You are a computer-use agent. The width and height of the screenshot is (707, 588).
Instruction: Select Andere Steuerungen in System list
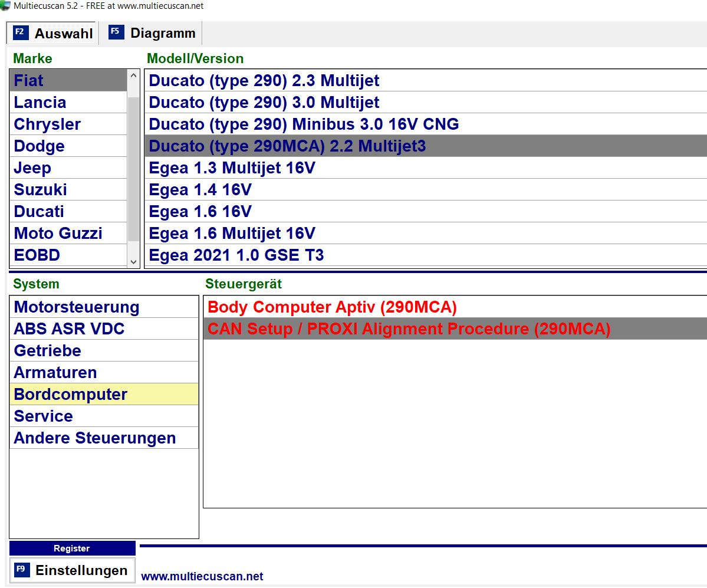[104, 438]
